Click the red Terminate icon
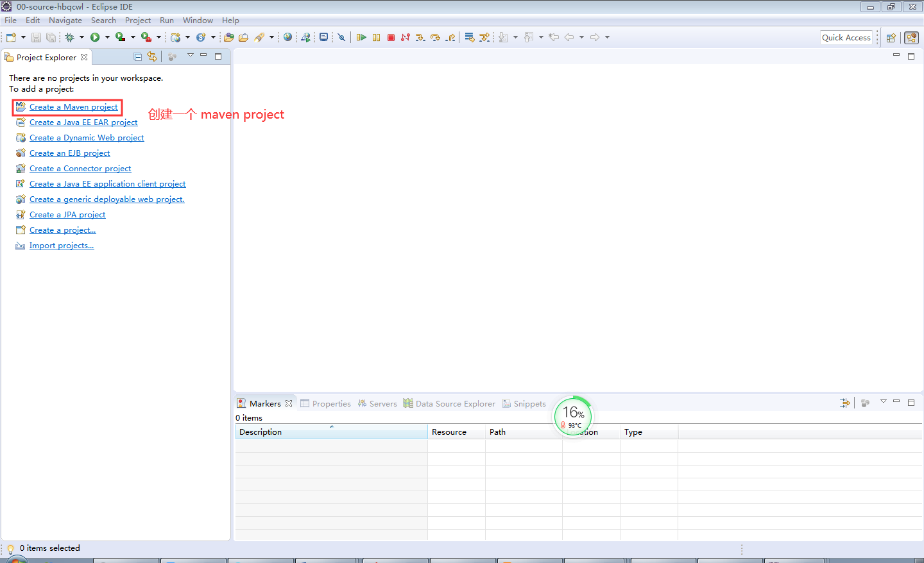Viewport: 924px width, 563px height. click(x=391, y=37)
